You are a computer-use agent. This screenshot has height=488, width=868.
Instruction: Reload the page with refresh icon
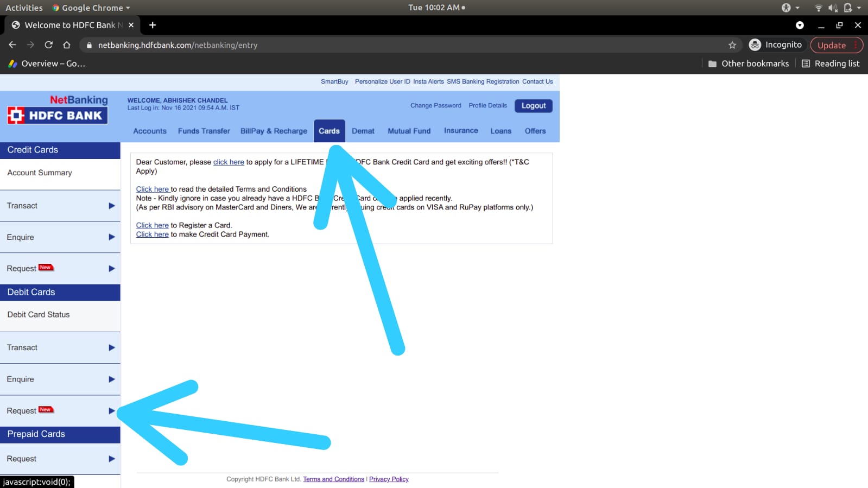[x=48, y=45]
